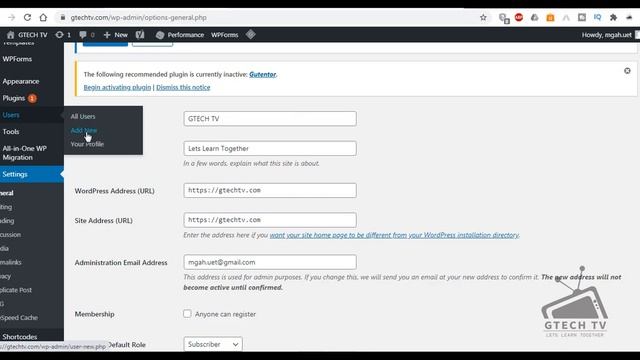Open the Duplicate Post settings submenu

point(16,290)
